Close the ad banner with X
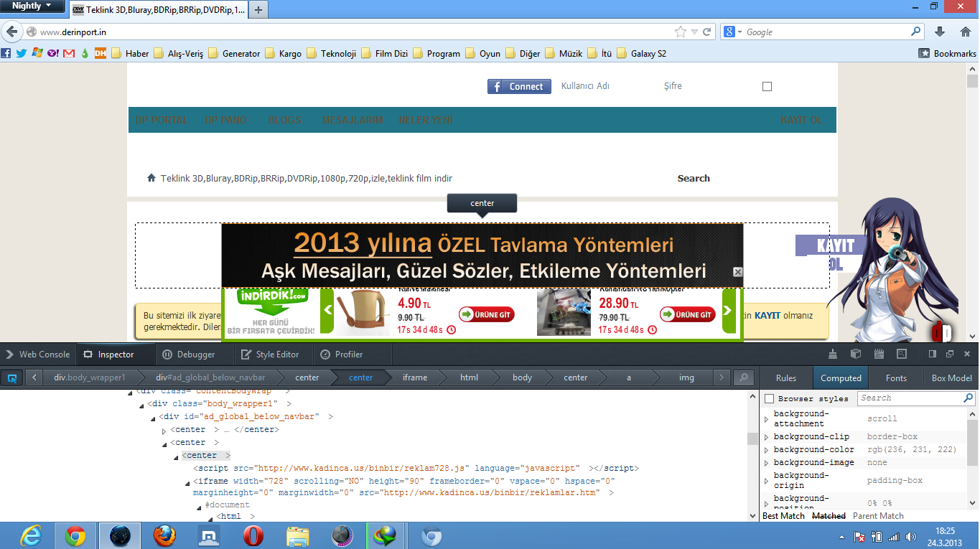Image resolution: width=980 pixels, height=549 pixels. (737, 272)
